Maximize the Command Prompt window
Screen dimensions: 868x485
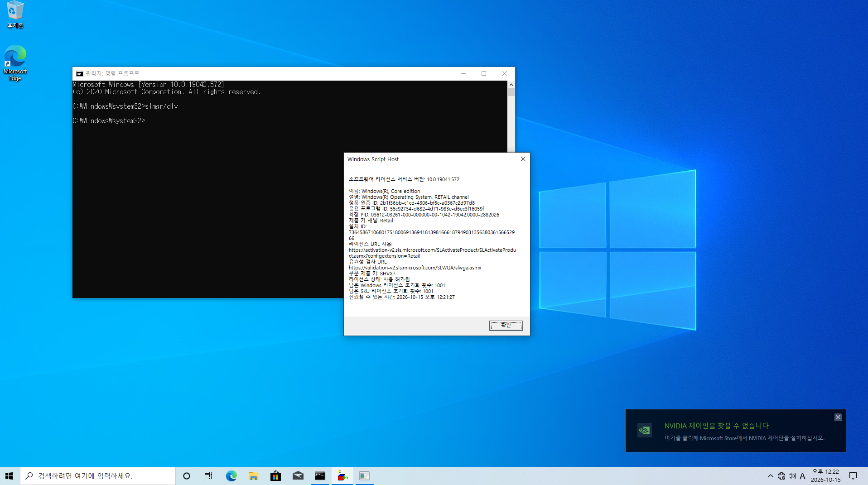484,73
